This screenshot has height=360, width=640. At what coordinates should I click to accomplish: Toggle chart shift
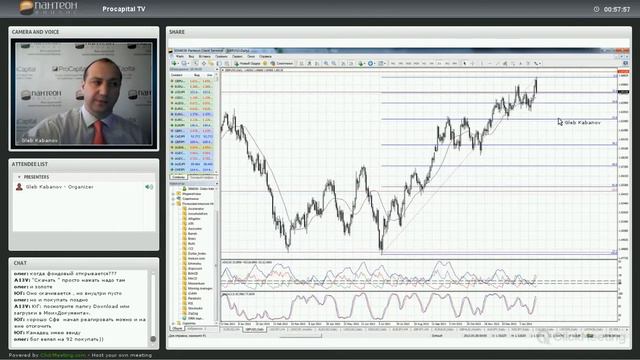point(351,63)
